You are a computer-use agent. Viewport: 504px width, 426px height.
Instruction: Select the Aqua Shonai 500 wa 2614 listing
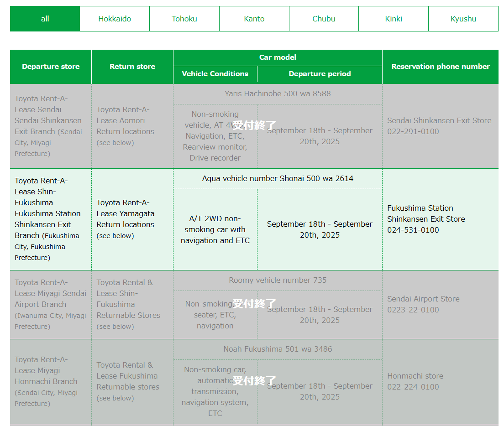click(x=278, y=178)
